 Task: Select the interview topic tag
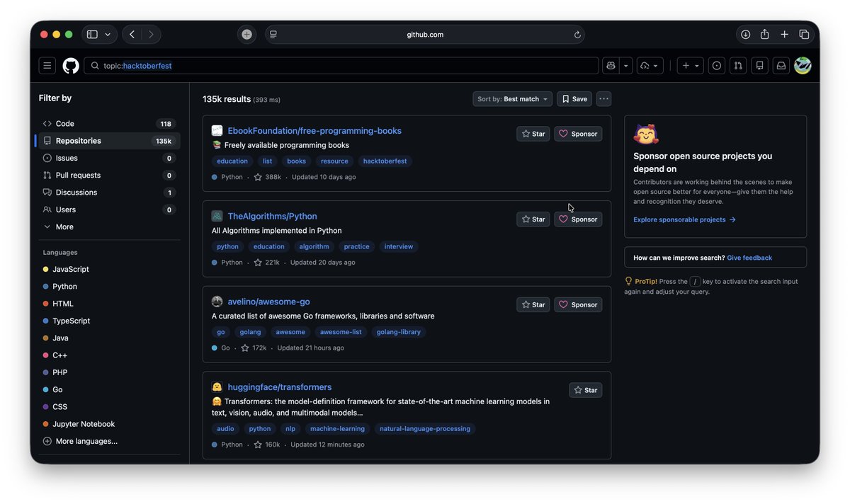[399, 247]
